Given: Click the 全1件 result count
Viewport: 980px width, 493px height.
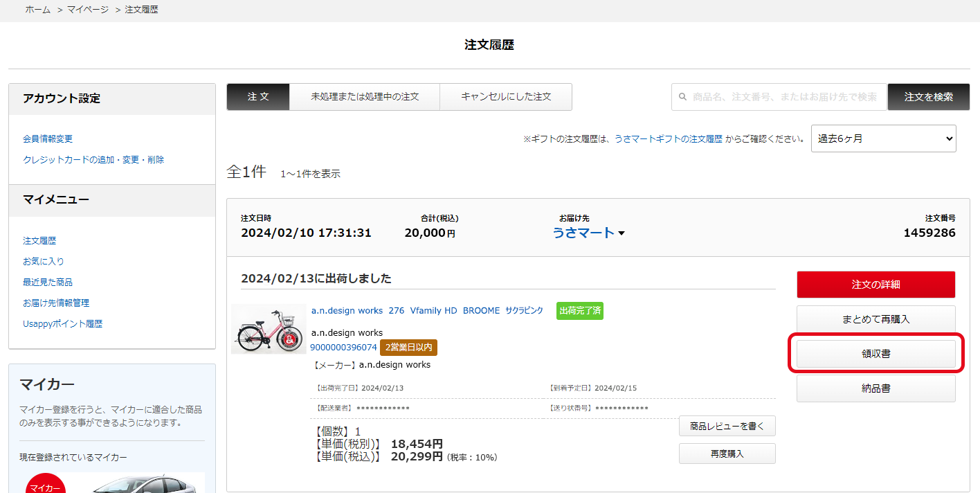Looking at the screenshot, I should [x=246, y=172].
